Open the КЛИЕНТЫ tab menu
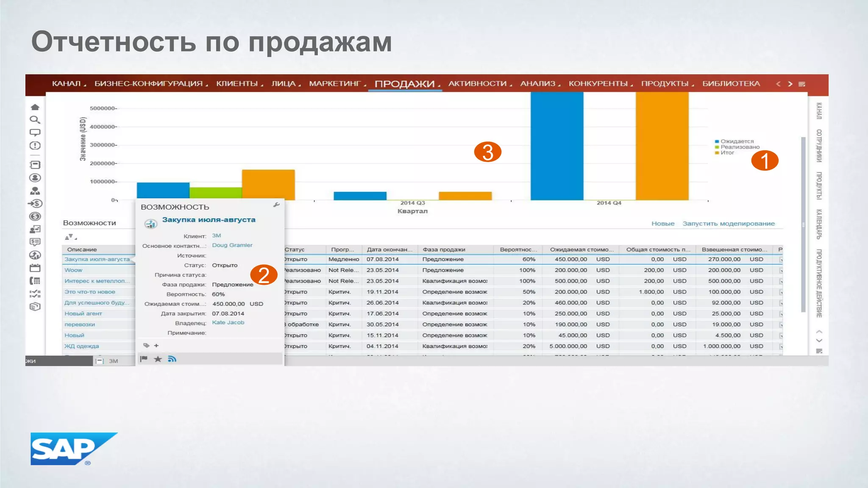Image resolution: width=868 pixels, height=488 pixels. pyautogui.click(x=237, y=84)
